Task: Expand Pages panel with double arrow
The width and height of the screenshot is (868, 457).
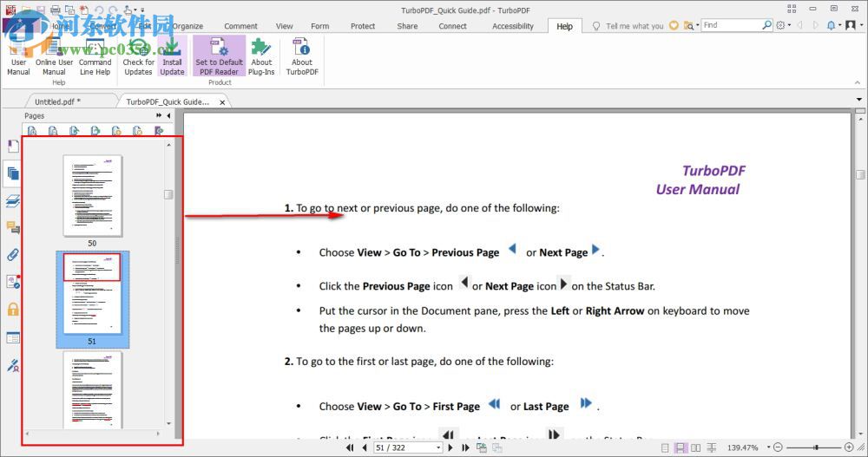Action: (x=159, y=115)
